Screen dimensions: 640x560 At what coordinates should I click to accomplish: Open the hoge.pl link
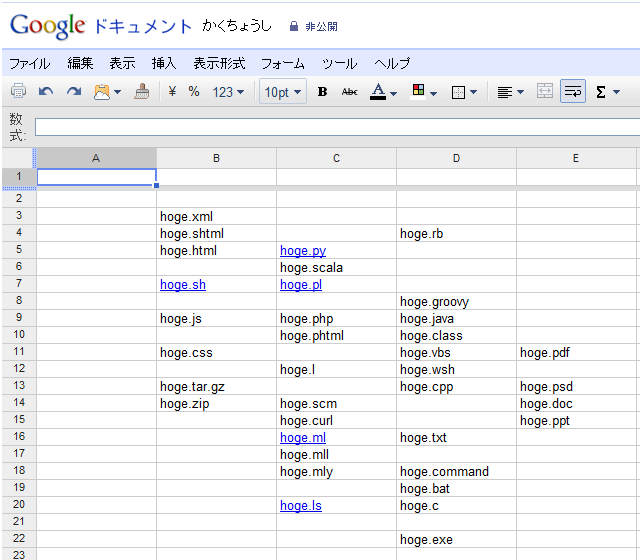click(301, 284)
